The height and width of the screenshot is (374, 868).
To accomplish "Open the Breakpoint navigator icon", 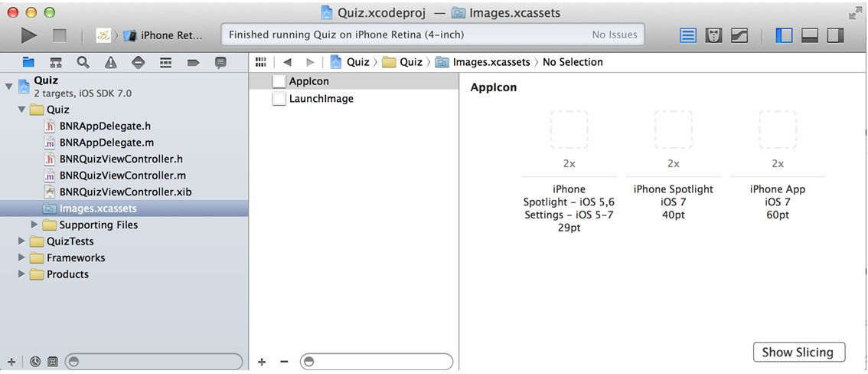I will [x=193, y=63].
